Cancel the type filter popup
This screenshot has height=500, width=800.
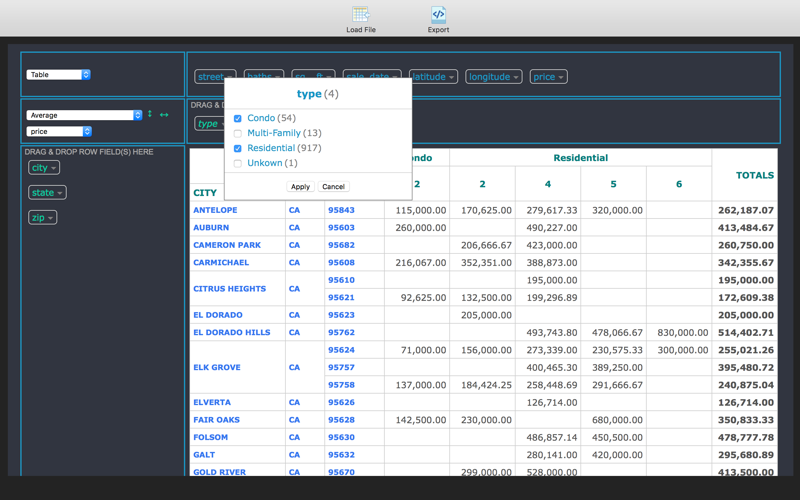pos(333,187)
